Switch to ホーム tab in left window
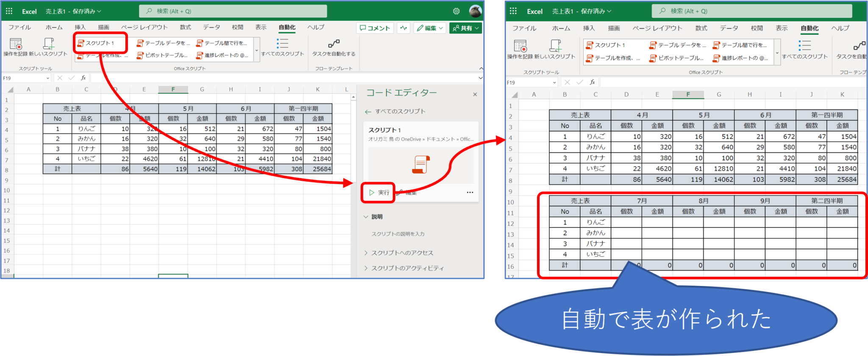Viewport: 868px width, 356px height. pyautogui.click(x=54, y=27)
